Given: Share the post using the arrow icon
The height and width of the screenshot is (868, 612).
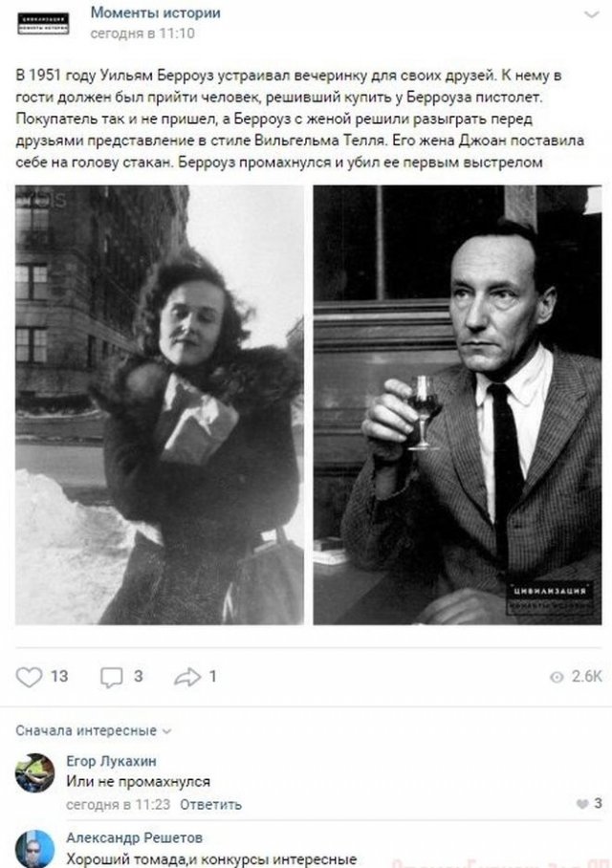Looking at the screenshot, I should pyautogui.click(x=187, y=677).
